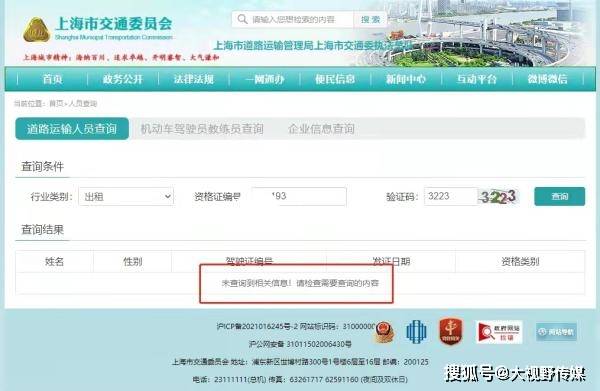Click the Shanghai Transportation Commission gold logo emblem

tap(36, 30)
